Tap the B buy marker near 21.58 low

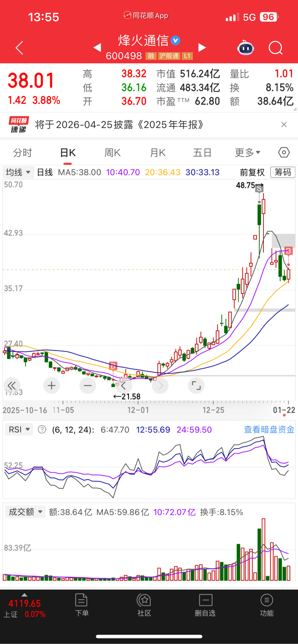point(113,366)
